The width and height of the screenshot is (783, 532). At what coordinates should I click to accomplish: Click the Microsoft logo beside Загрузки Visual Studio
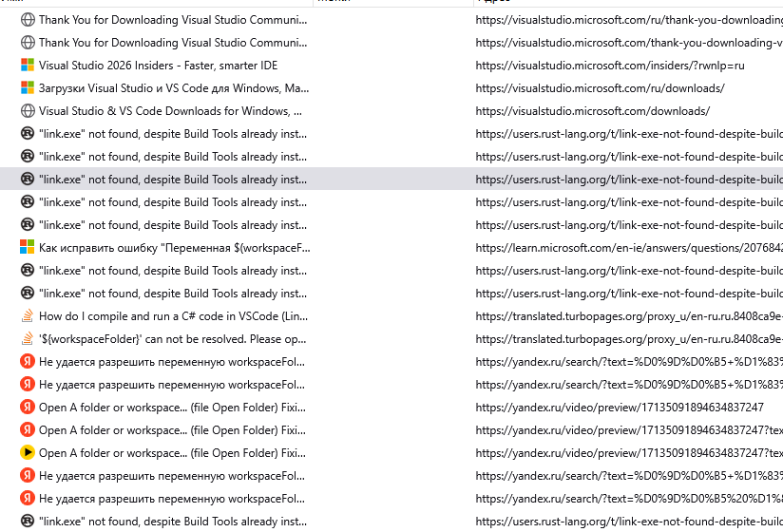pyautogui.click(x=28, y=88)
